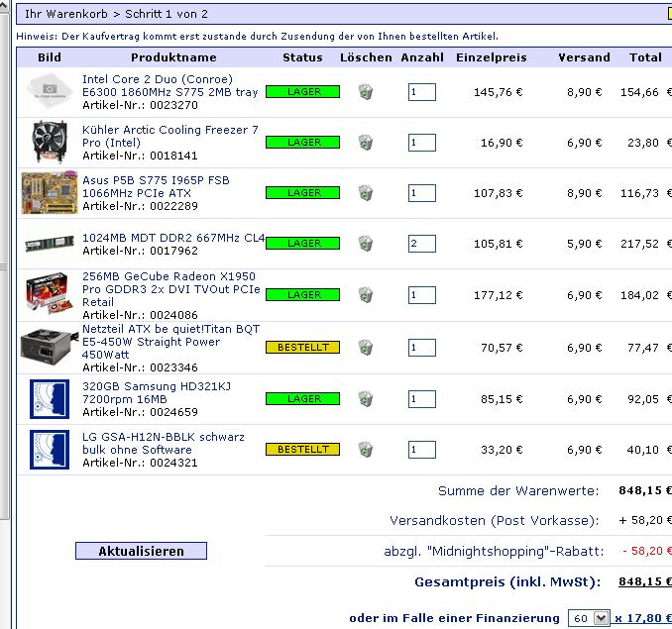The image size is (672, 629).
Task: Click 'Ihr Warenkorb > Schritt 1 von 2' heading
Action: [116, 14]
